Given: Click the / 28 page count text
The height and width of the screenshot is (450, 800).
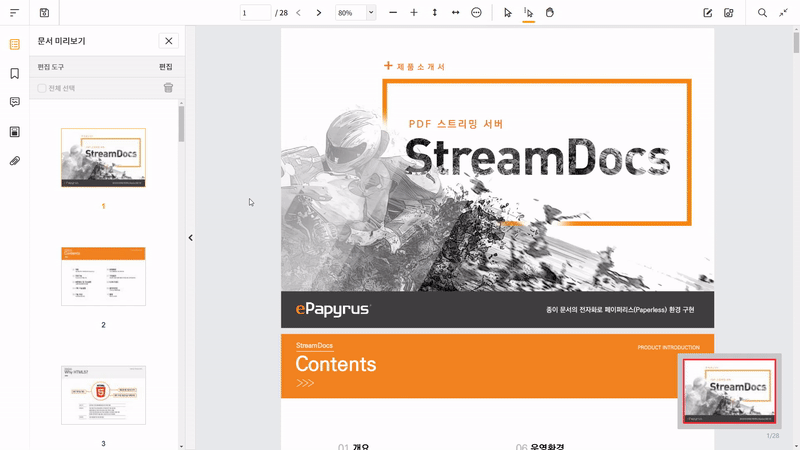Looking at the screenshot, I should coord(281,13).
